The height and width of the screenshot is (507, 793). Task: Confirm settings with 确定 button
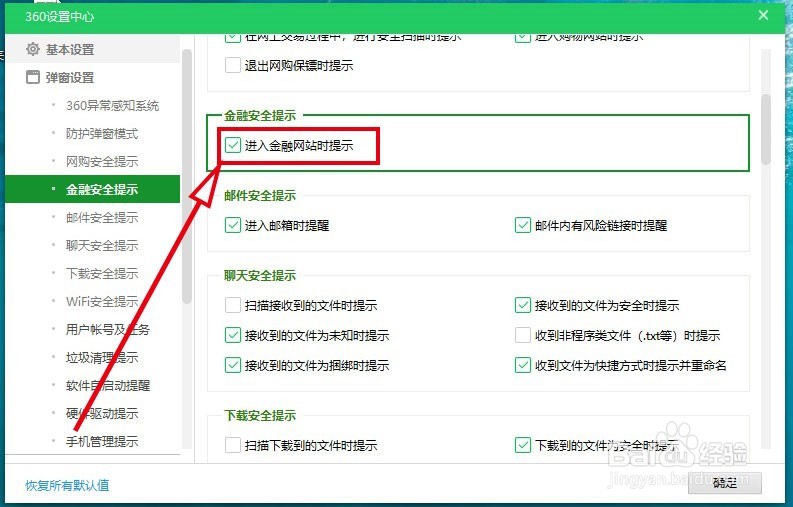pyautogui.click(x=725, y=483)
